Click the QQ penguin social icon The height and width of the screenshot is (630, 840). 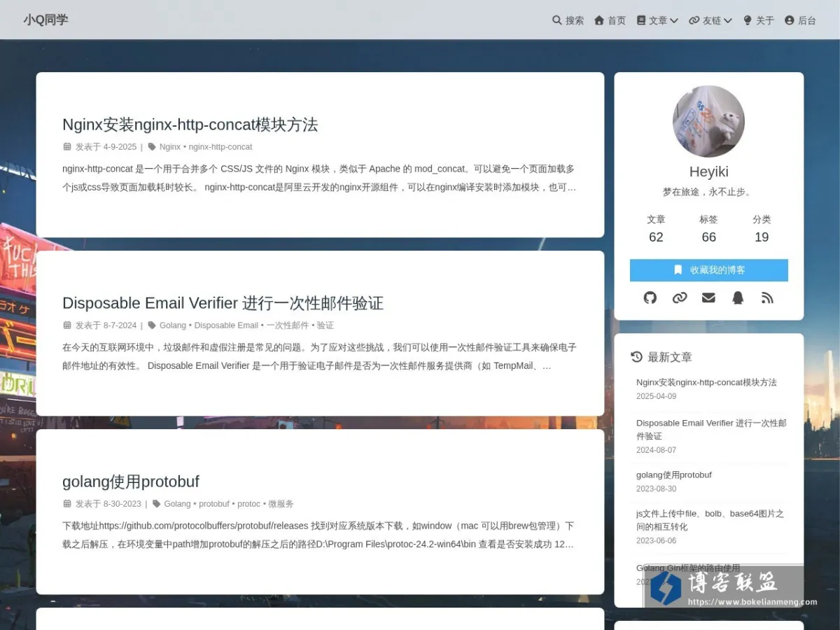pyautogui.click(x=738, y=297)
